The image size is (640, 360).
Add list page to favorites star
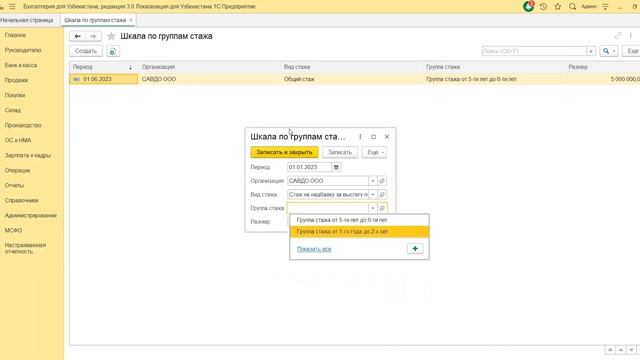[111, 36]
